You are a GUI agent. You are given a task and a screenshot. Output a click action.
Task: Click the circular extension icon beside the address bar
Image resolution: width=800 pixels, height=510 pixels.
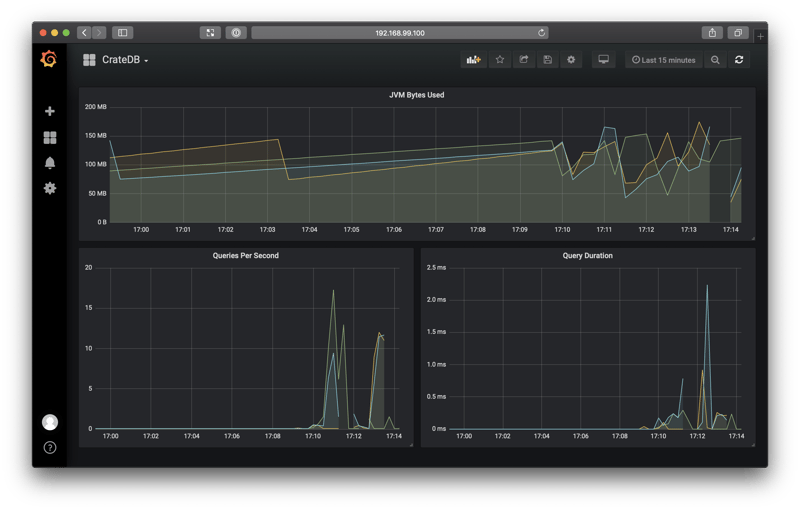click(236, 33)
